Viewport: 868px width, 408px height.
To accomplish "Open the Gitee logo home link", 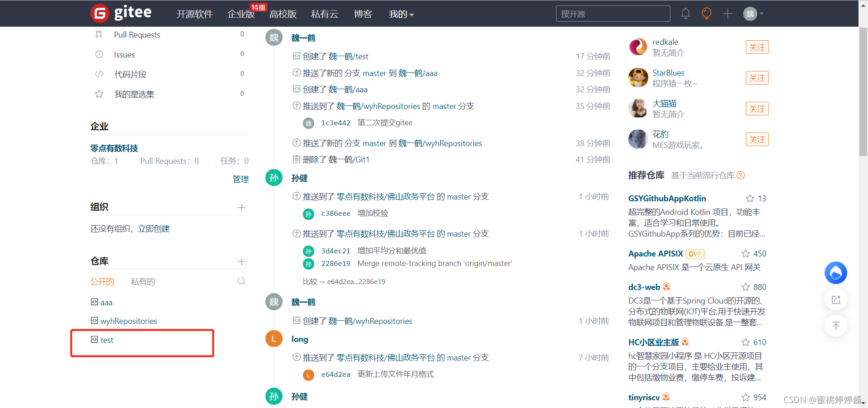I will tap(121, 13).
